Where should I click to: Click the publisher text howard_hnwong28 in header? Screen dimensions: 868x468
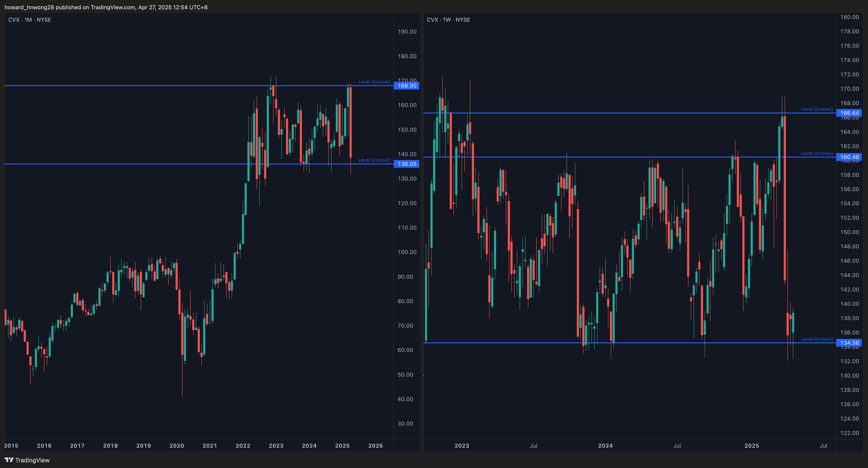(x=29, y=7)
